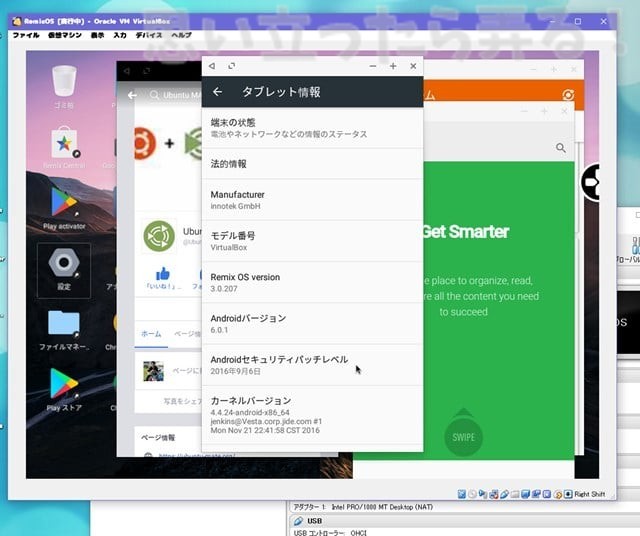Close the タブレット情報 settings window
Viewport: 640px width, 536px height.
[x=413, y=66]
